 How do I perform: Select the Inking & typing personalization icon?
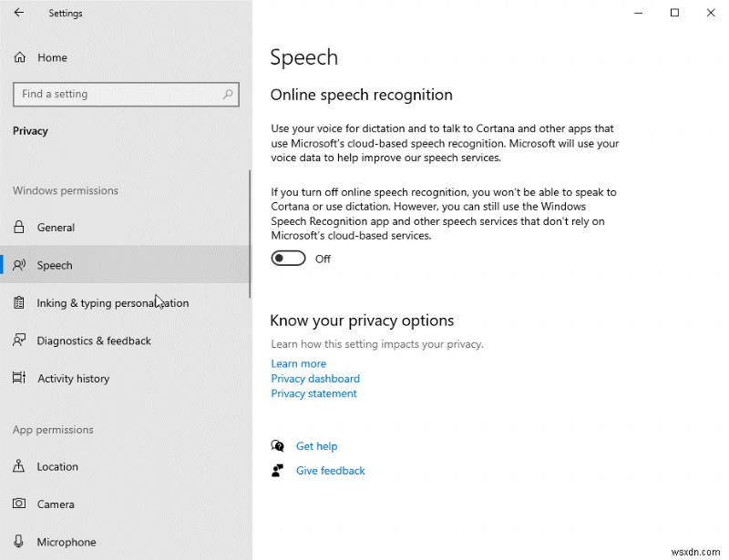tap(20, 302)
